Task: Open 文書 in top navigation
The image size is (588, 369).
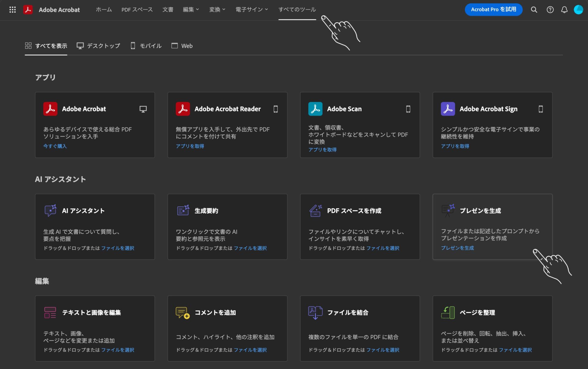Action: tap(168, 10)
